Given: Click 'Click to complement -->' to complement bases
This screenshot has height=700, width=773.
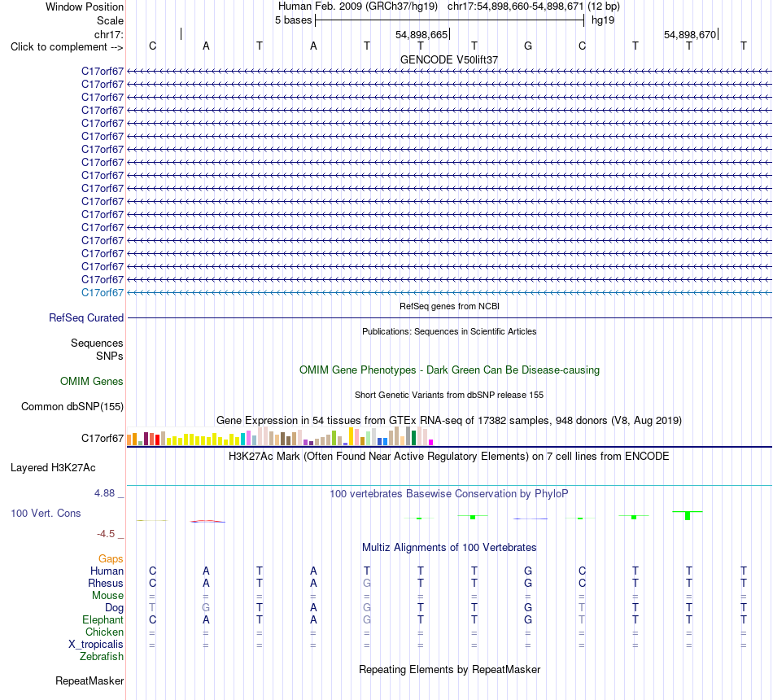Looking at the screenshot, I should click(x=67, y=47).
